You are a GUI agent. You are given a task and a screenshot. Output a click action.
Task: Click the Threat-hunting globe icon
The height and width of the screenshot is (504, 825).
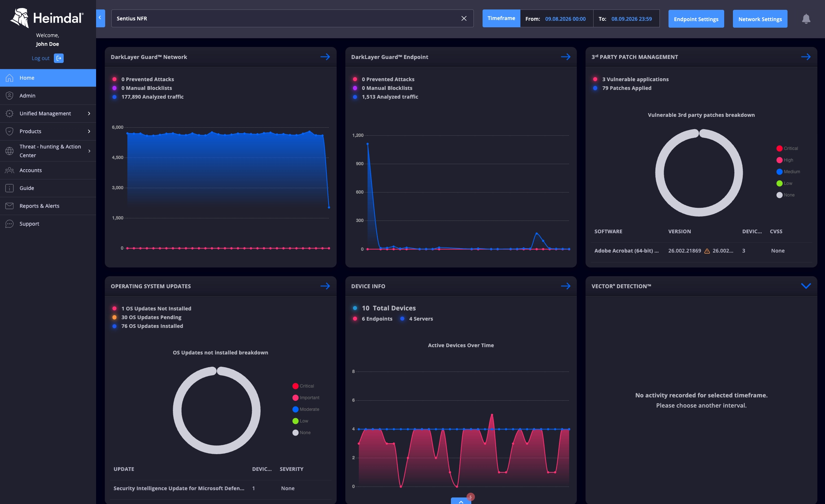tap(9, 151)
